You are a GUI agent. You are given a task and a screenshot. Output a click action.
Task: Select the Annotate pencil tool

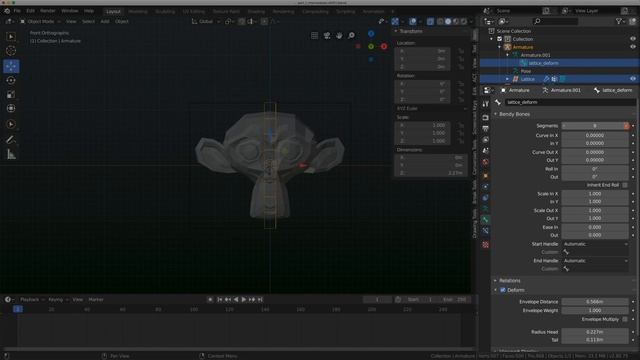coord(11,140)
